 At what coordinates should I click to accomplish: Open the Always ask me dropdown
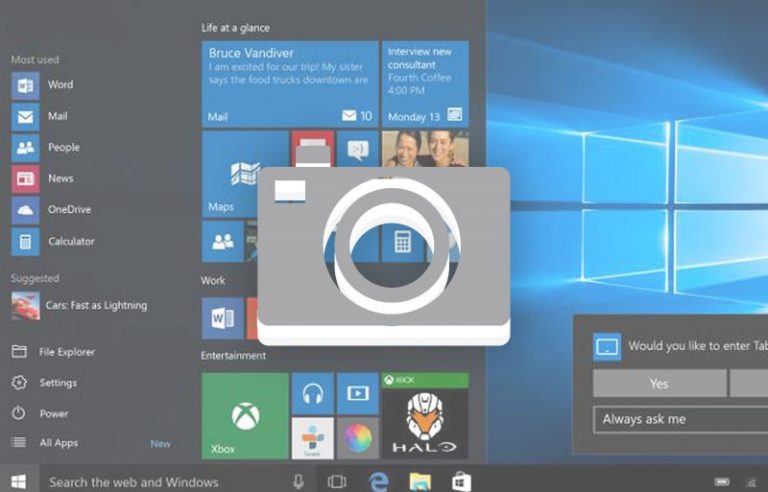[x=681, y=419]
